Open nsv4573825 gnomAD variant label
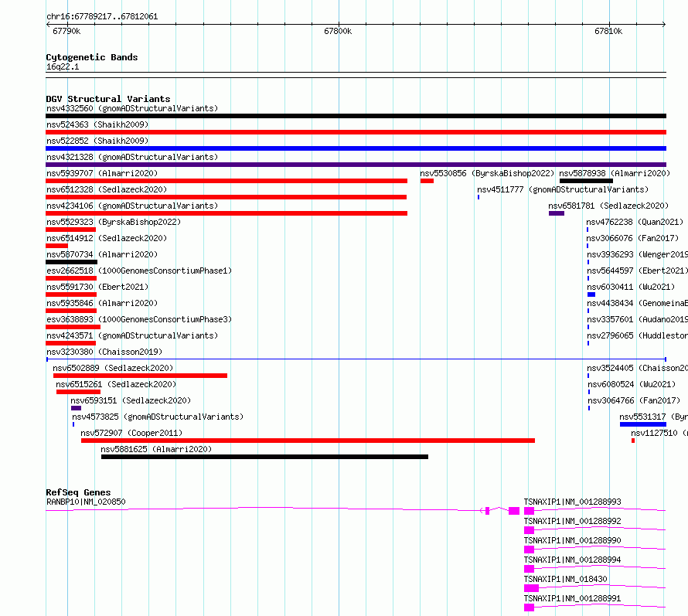The image size is (688, 616). (158, 417)
